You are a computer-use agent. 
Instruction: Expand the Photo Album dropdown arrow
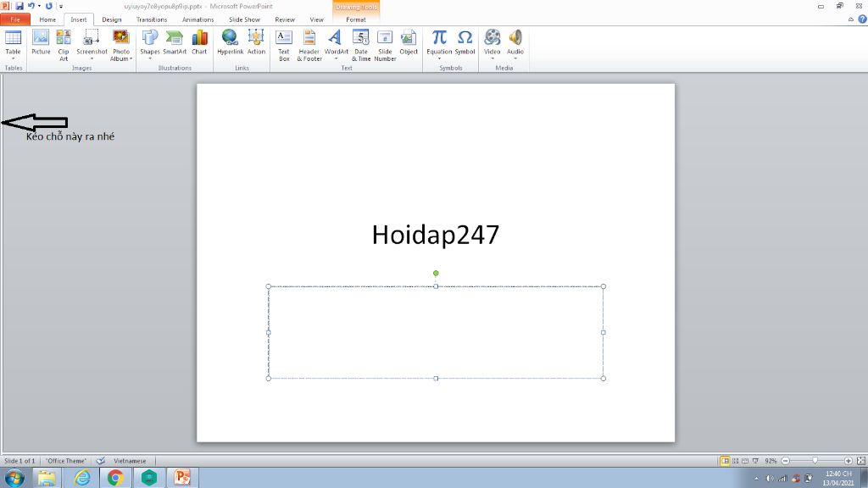point(131,58)
